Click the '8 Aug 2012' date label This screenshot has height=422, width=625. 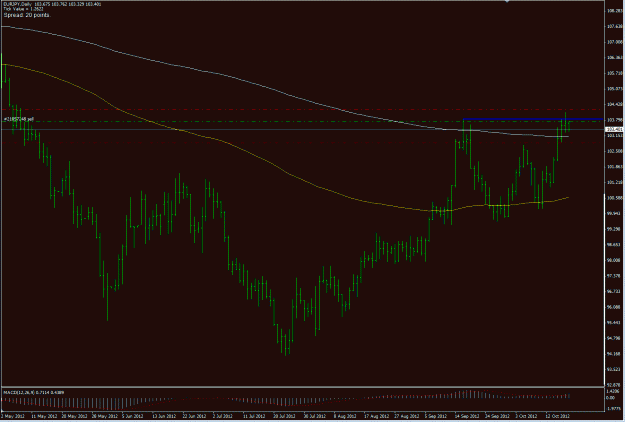coord(345,416)
